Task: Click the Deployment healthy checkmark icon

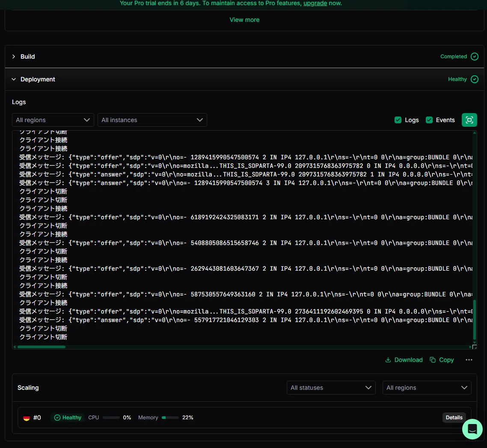Action: coord(474,79)
